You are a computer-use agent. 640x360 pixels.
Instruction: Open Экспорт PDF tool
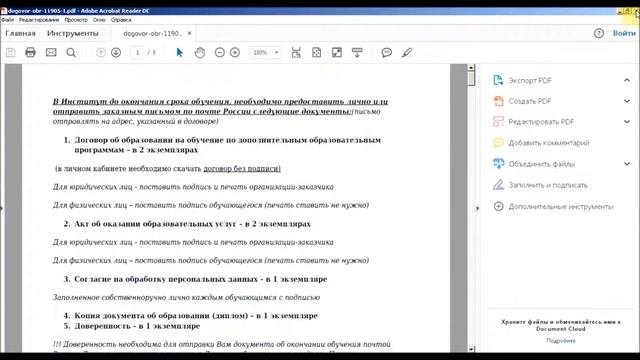point(530,80)
